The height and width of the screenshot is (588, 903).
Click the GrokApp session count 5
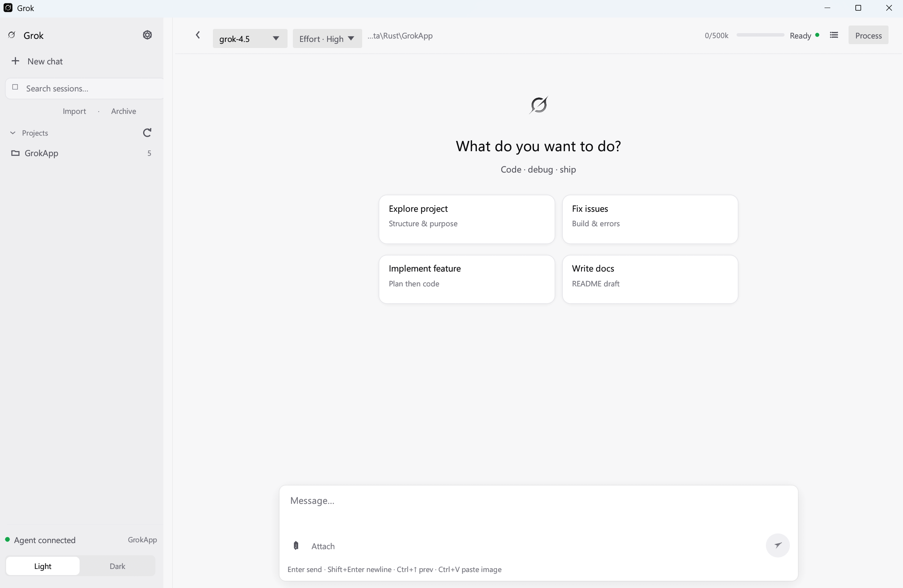tap(149, 153)
